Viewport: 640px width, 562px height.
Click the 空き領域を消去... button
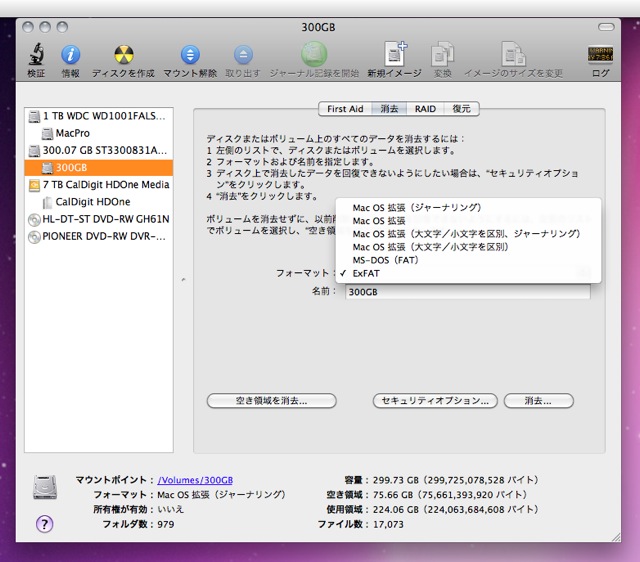257,401
